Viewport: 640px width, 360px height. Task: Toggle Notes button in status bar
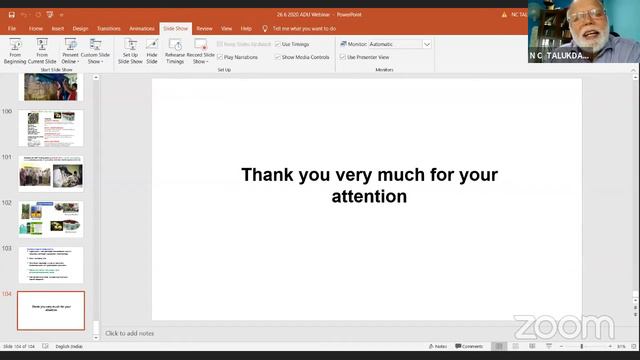438,346
